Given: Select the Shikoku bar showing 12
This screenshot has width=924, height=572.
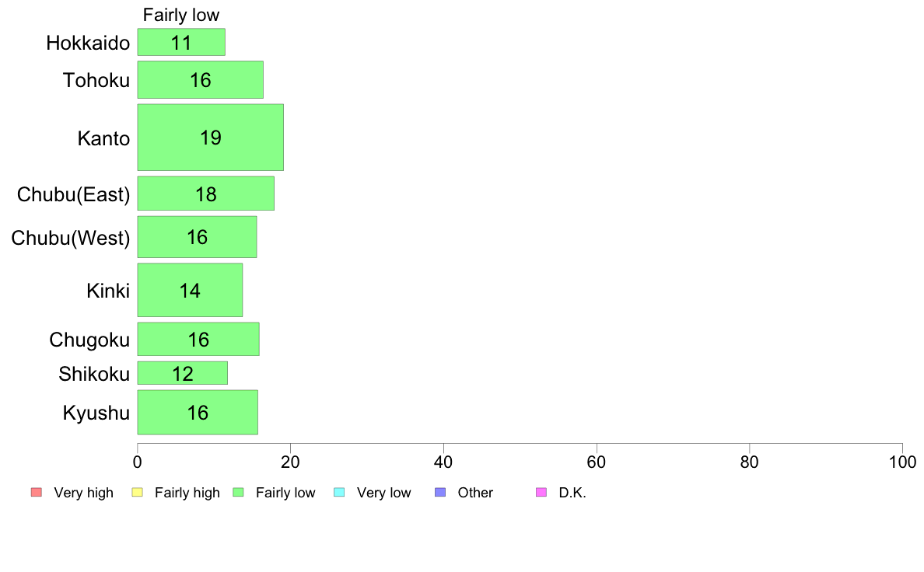Looking at the screenshot, I should coord(183,374).
